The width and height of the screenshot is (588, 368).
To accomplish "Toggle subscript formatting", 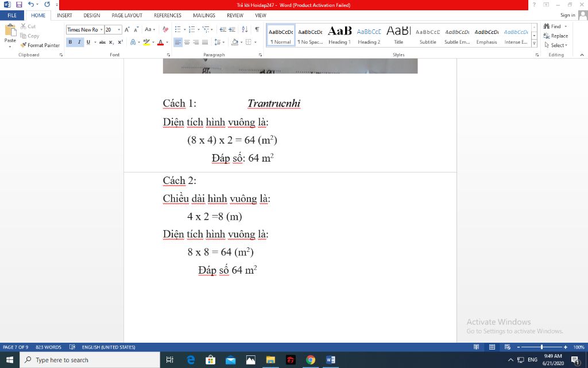I will (x=111, y=42).
